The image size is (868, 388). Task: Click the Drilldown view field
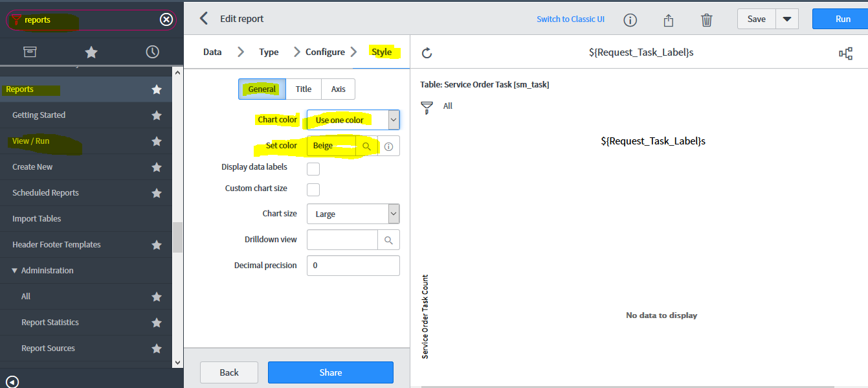[x=342, y=240]
